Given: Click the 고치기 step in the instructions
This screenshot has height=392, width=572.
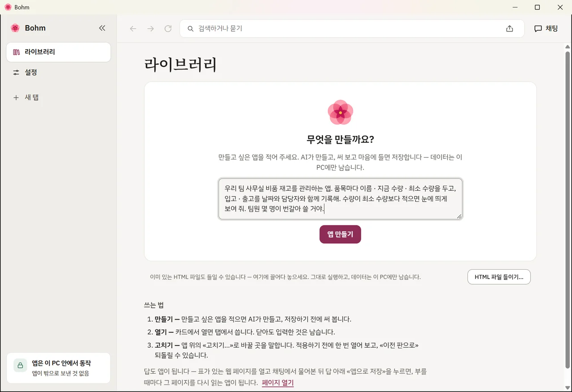Looking at the screenshot, I should (286, 350).
